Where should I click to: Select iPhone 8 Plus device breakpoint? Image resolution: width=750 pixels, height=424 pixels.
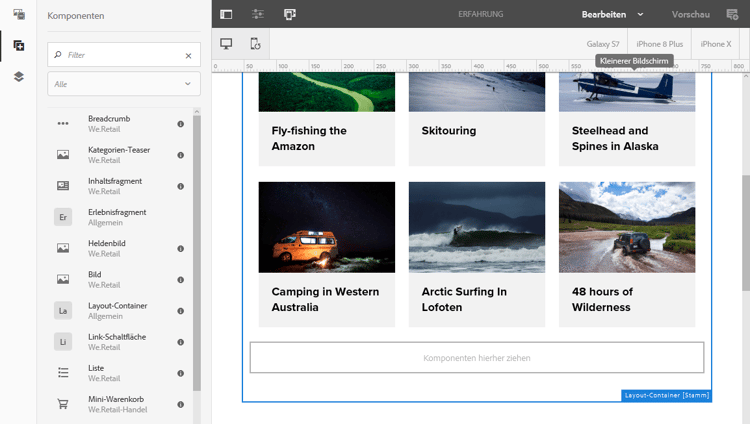659,44
